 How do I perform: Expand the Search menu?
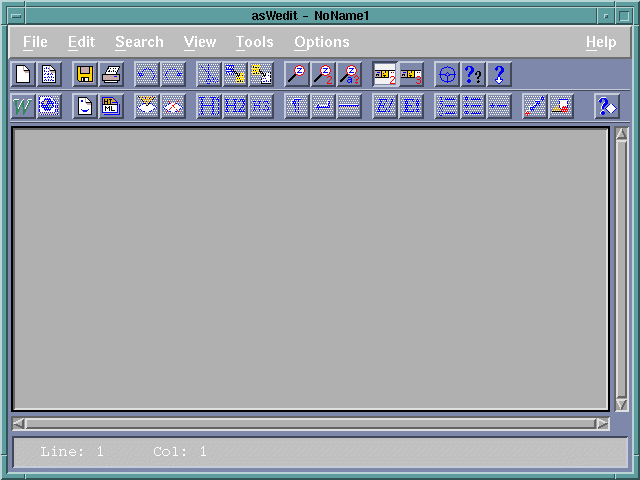pos(139,42)
